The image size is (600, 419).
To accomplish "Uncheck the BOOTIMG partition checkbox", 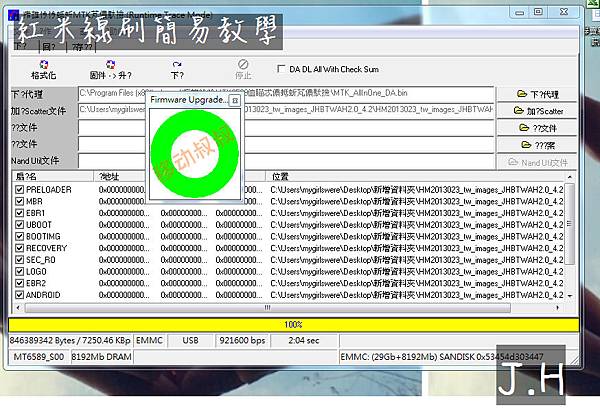I will pyautogui.click(x=20, y=236).
